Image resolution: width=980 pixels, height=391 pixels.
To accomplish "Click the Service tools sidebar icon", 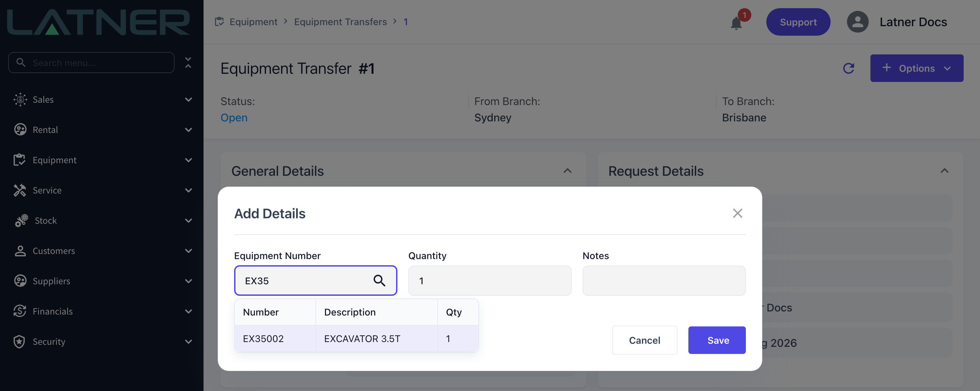I will point(20,190).
